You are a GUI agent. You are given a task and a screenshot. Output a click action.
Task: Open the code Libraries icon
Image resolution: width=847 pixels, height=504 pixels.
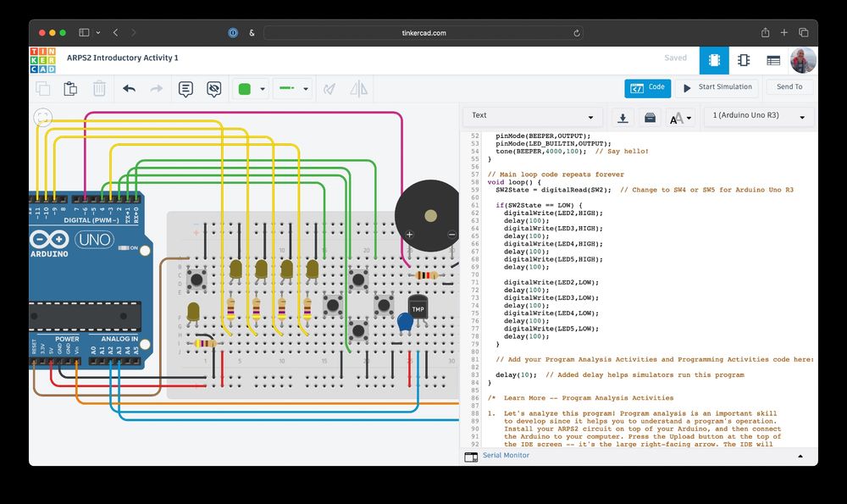[650, 118]
